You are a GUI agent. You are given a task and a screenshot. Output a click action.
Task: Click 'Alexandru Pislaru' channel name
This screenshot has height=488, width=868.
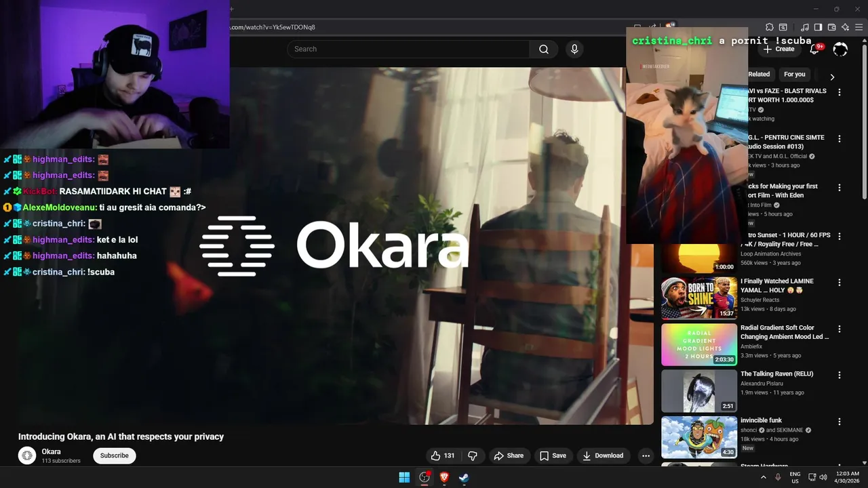click(x=763, y=384)
